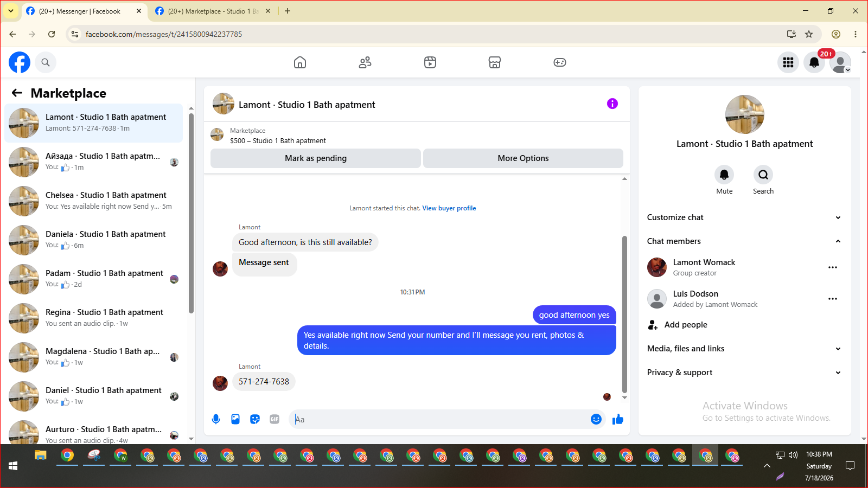
Task: Open the Reels video icon
Action: (x=430, y=62)
